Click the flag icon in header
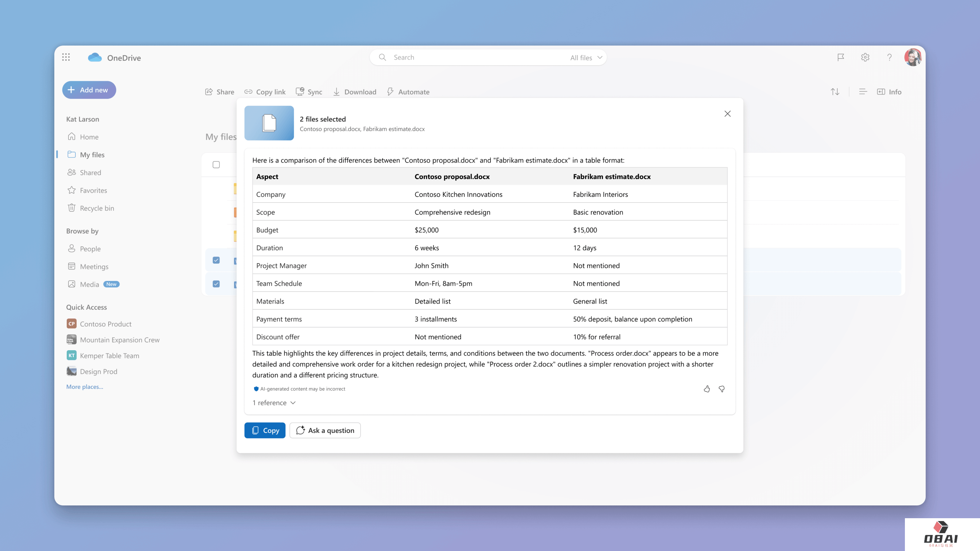Viewport: 980px width, 551px height. (841, 58)
